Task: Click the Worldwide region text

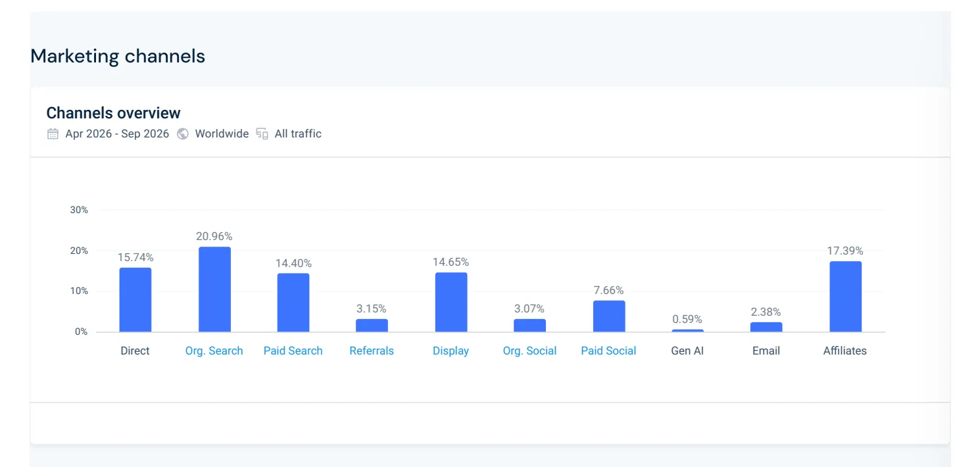Action: [222, 134]
